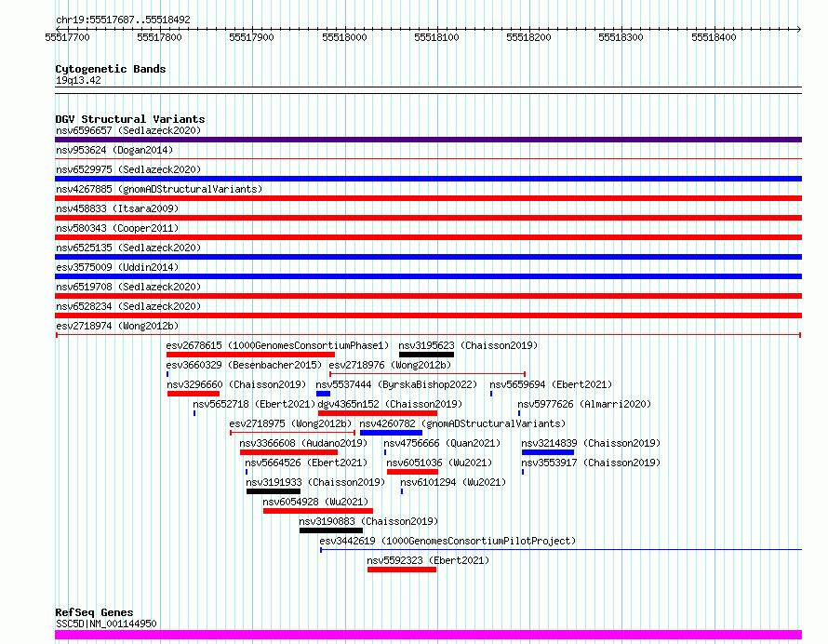828x644 pixels.
Task: Open nsv6101294 (Wu2021) variant label
Action: (453, 482)
